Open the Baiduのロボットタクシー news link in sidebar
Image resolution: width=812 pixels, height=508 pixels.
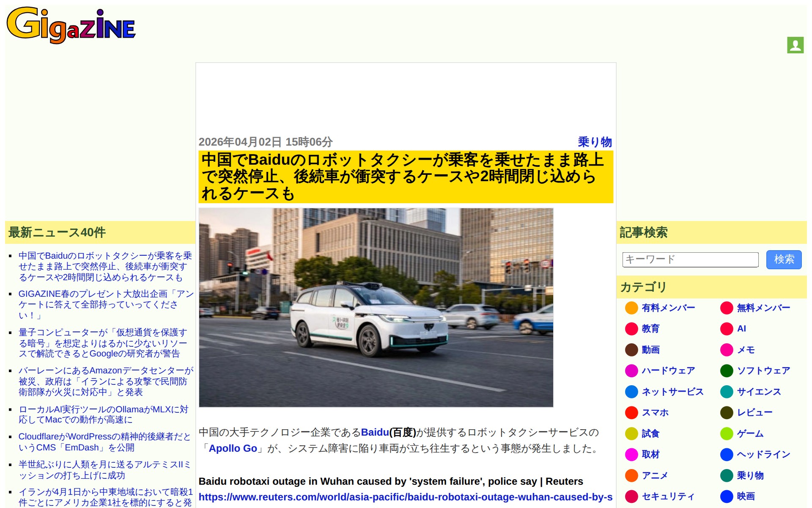[105, 266]
